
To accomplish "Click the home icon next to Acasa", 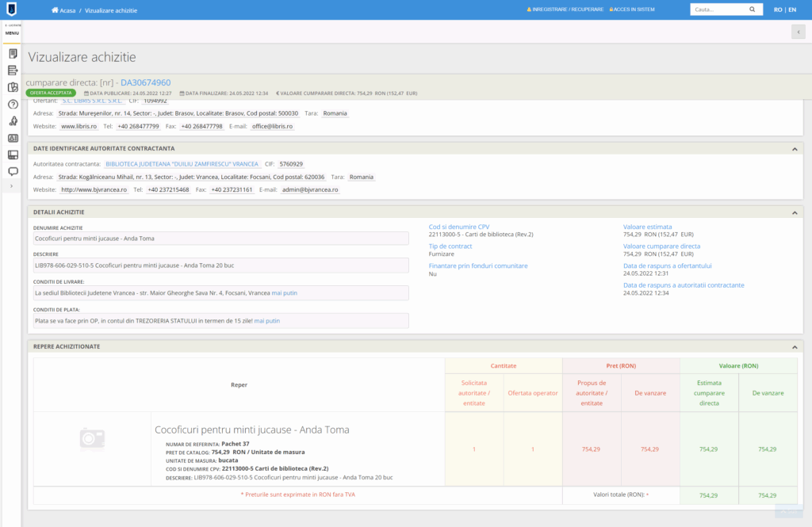I will pyautogui.click(x=55, y=10).
